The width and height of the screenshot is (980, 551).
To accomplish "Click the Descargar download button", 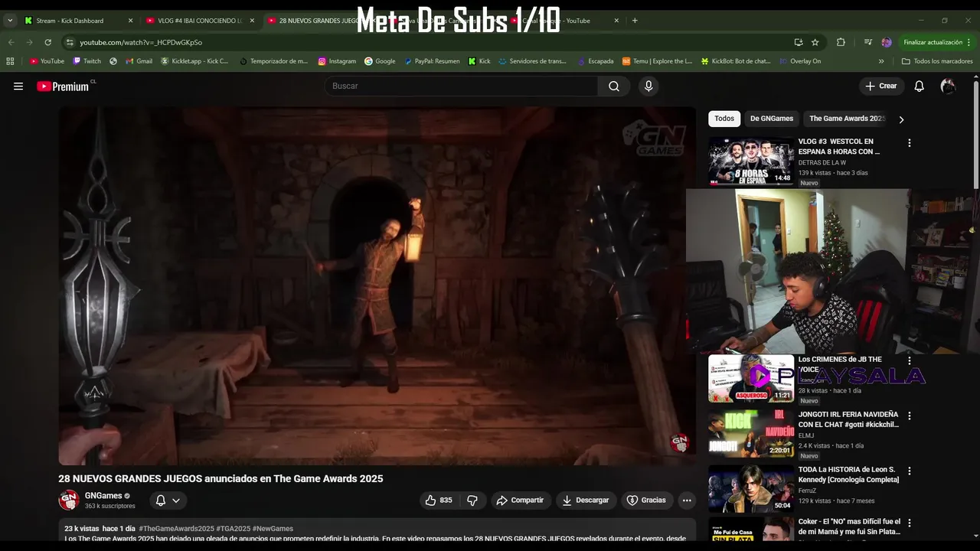I will [x=586, y=500].
